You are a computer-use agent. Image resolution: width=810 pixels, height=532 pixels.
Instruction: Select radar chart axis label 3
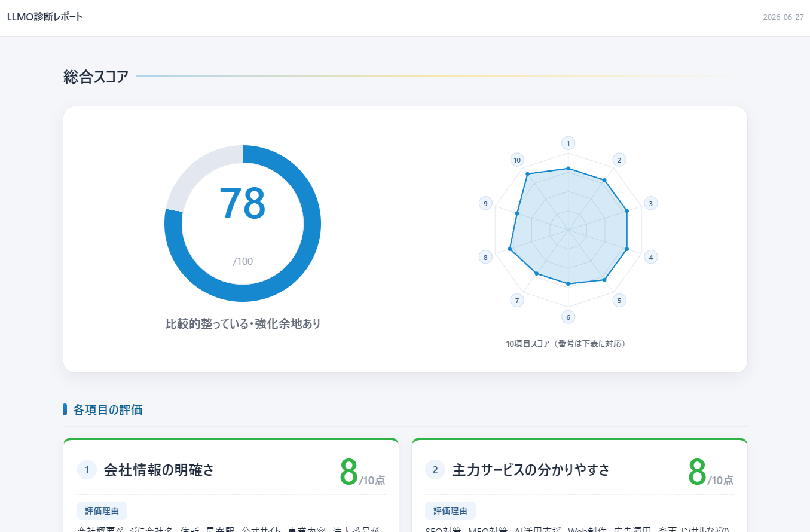tap(651, 203)
